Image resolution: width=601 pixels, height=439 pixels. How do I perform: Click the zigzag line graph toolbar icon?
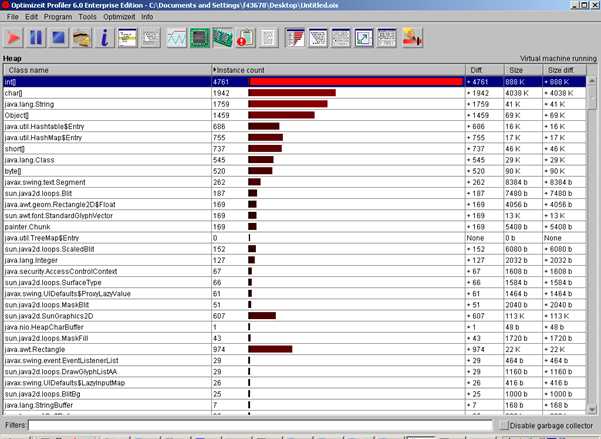[x=177, y=38]
